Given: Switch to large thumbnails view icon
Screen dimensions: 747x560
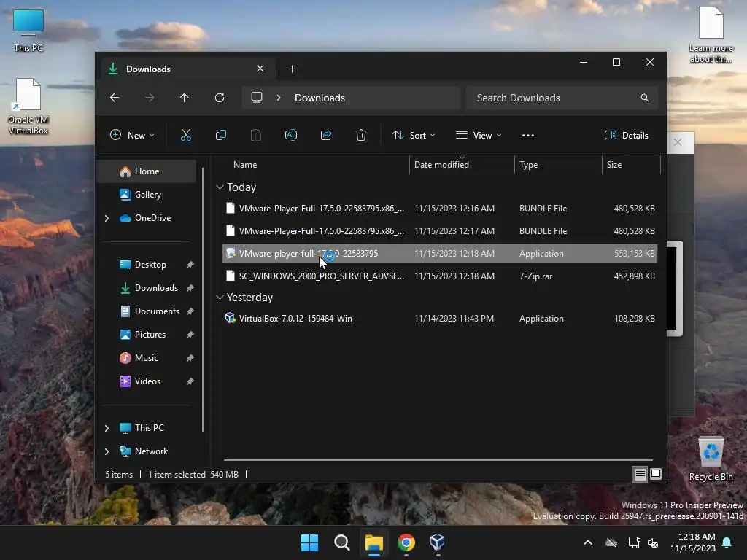Looking at the screenshot, I should (x=656, y=474).
